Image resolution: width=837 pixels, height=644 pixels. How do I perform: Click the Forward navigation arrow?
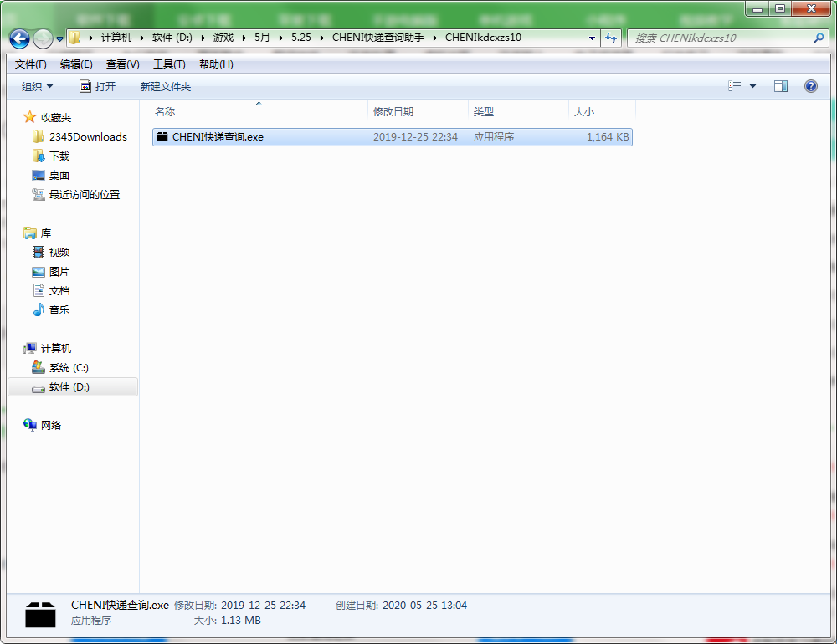(x=44, y=38)
